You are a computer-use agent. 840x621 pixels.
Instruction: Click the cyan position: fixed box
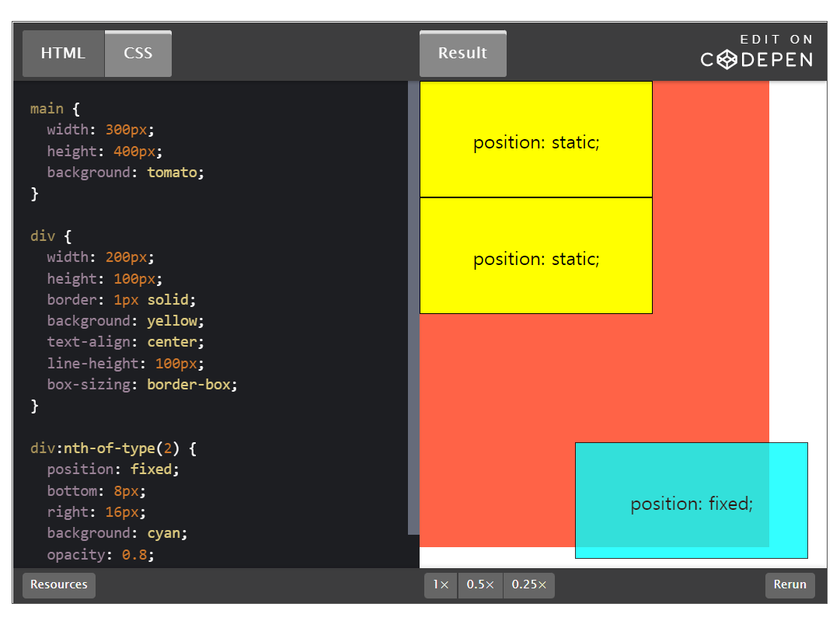tap(692, 501)
